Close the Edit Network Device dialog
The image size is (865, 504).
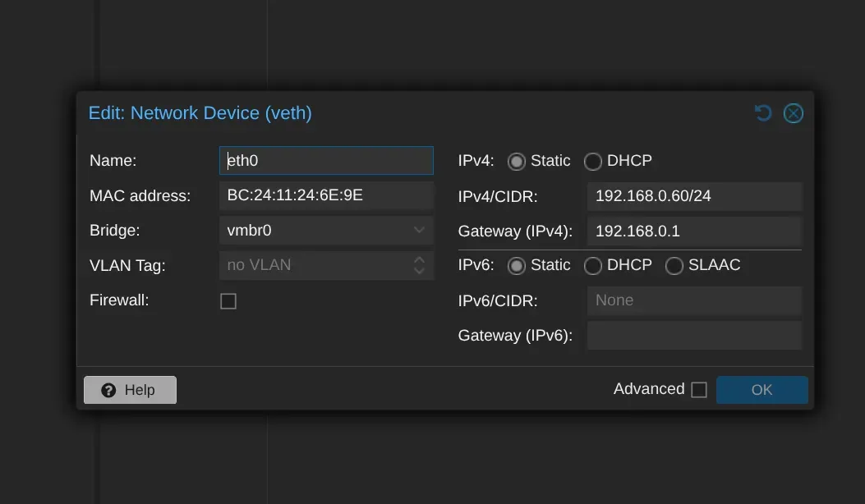point(793,113)
